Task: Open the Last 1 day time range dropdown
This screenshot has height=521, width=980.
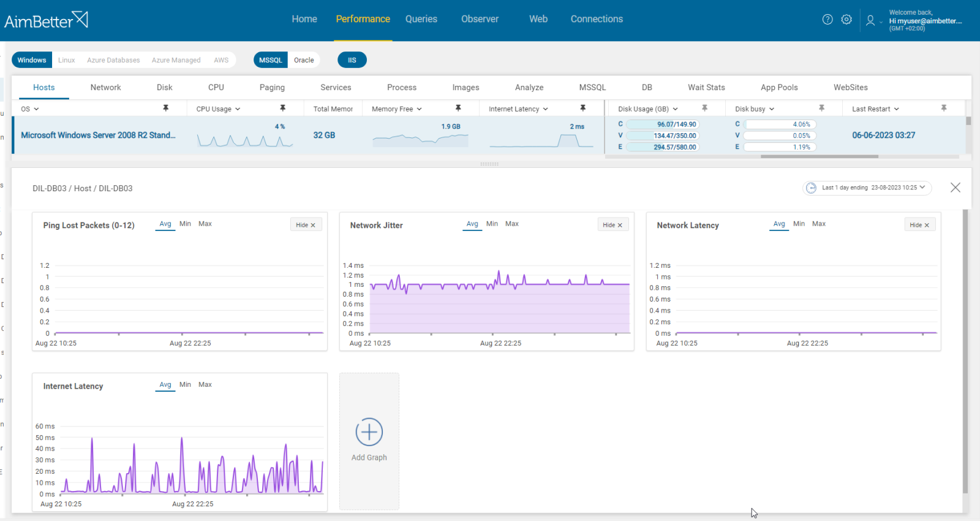Action: click(x=867, y=188)
